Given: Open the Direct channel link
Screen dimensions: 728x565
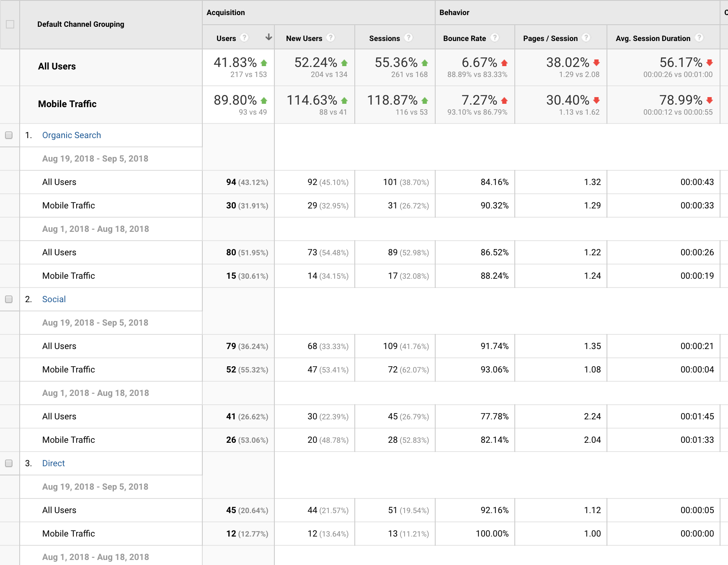Looking at the screenshot, I should [54, 463].
